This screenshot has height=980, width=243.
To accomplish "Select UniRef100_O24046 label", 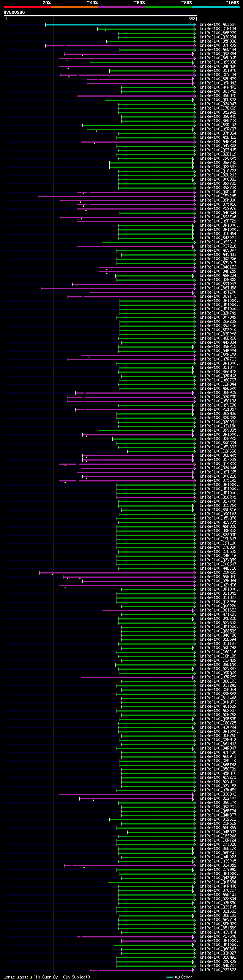I will 218,468.
